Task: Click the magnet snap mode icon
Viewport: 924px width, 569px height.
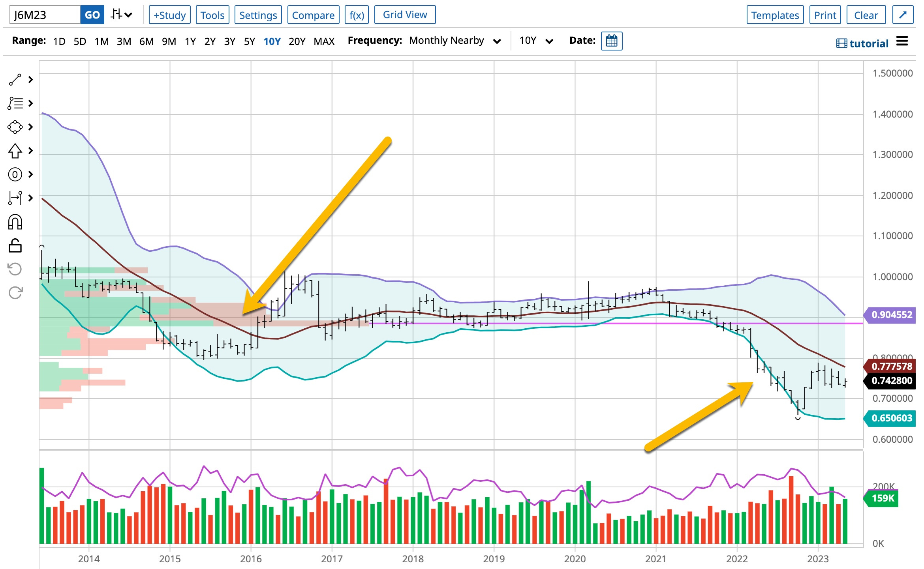Action: click(15, 222)
